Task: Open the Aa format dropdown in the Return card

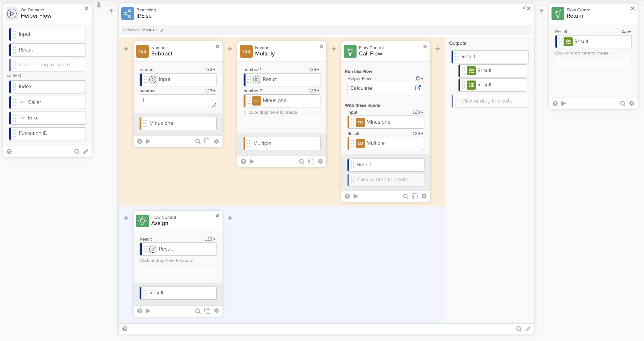Action: (626, 32)
